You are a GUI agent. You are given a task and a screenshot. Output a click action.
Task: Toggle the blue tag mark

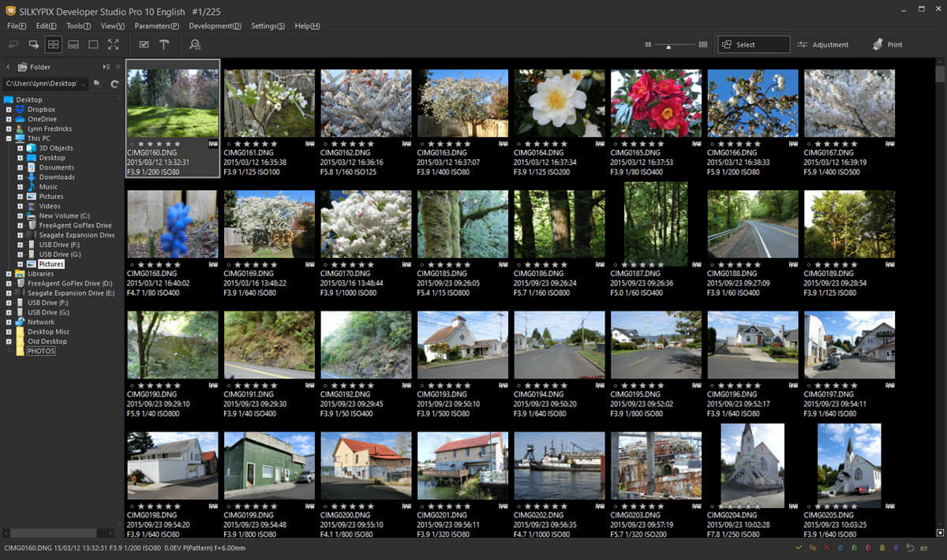click(840, 547)
